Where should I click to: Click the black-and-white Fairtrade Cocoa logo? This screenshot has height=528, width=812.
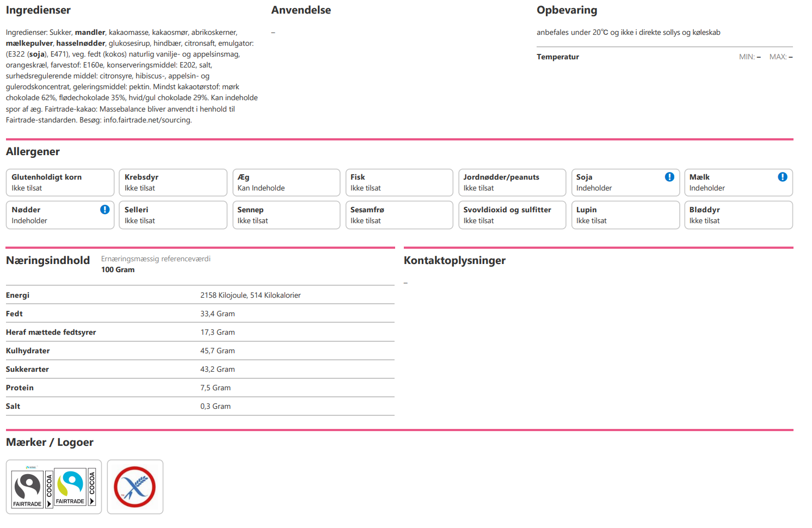click(33, 488)
